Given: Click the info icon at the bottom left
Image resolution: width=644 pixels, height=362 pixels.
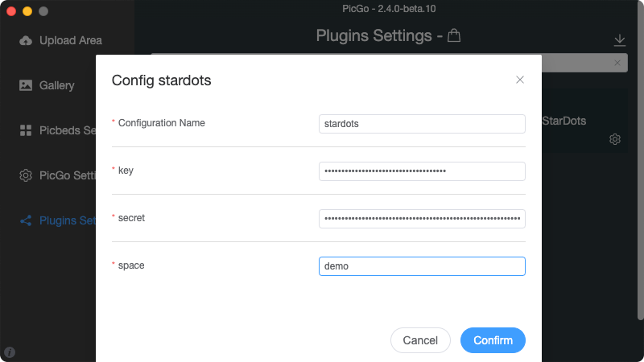Looking at the screenshot, I should (10, 352).
